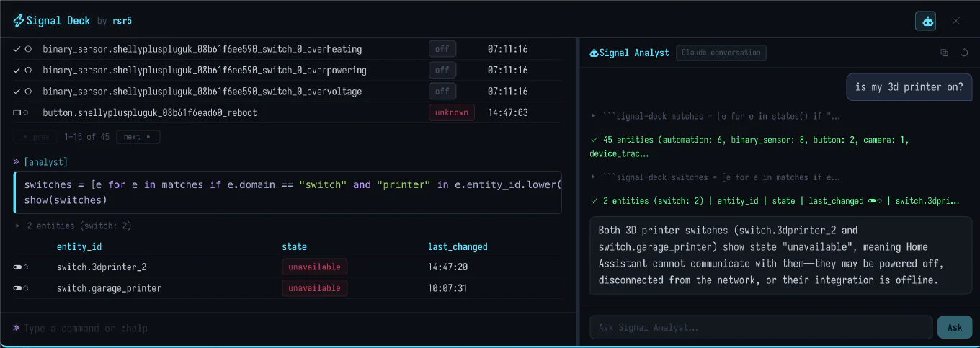
Task: Click the reboot button entity icon
Action: click(17, 112)
